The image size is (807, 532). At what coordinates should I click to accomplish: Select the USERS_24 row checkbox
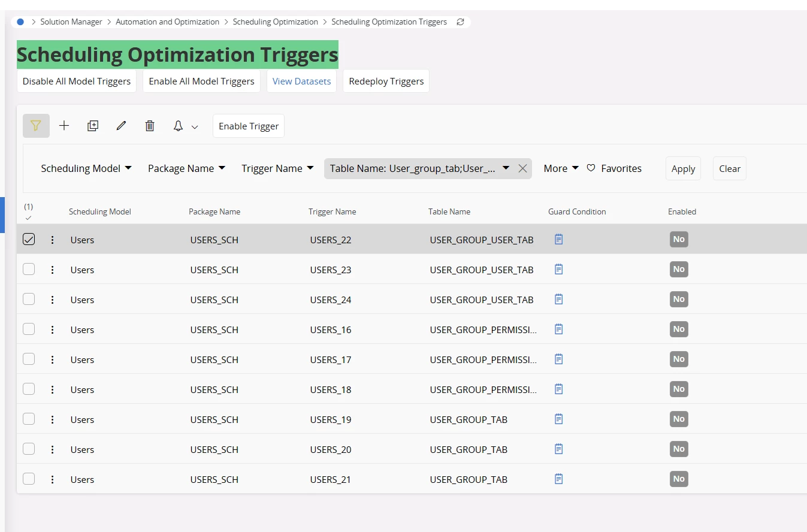click(29, 300)
